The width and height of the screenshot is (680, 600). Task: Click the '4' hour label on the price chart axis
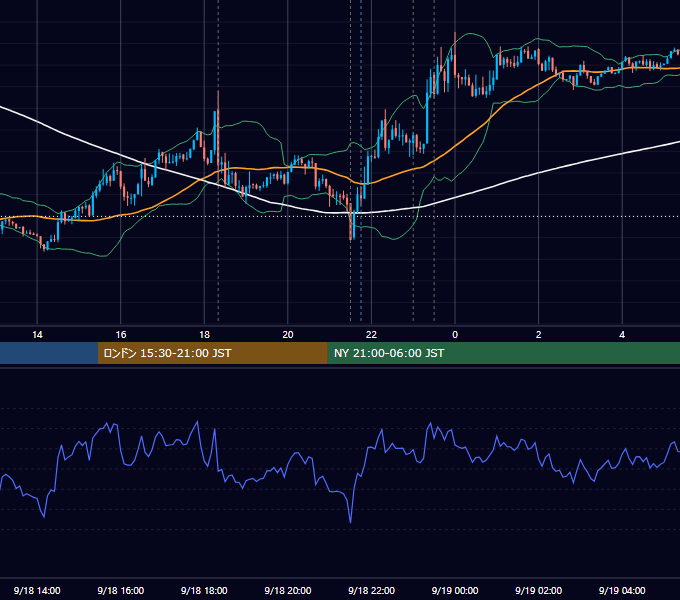click(622, 335)
